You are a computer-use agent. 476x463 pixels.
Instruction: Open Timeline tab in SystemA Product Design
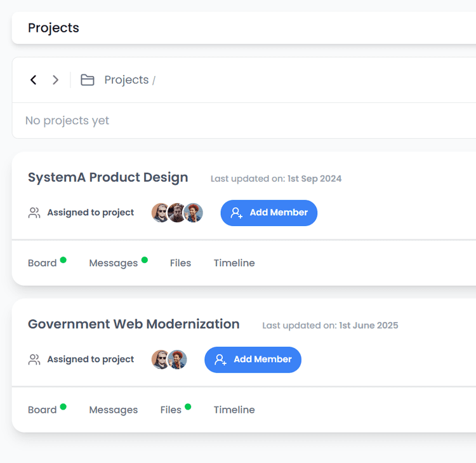[234, 263]
